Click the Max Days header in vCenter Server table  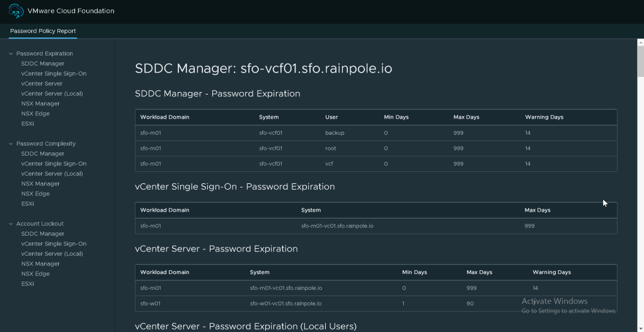click(479, 272)
